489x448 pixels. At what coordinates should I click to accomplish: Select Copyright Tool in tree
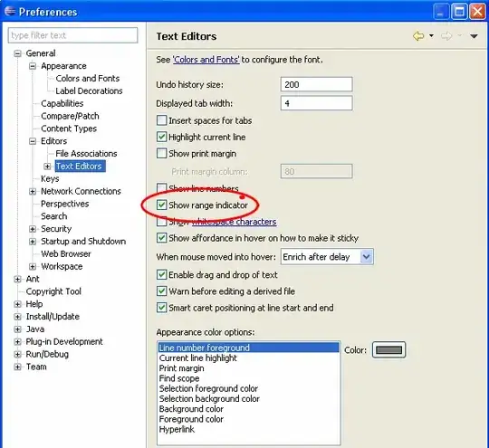click(53, 291)
